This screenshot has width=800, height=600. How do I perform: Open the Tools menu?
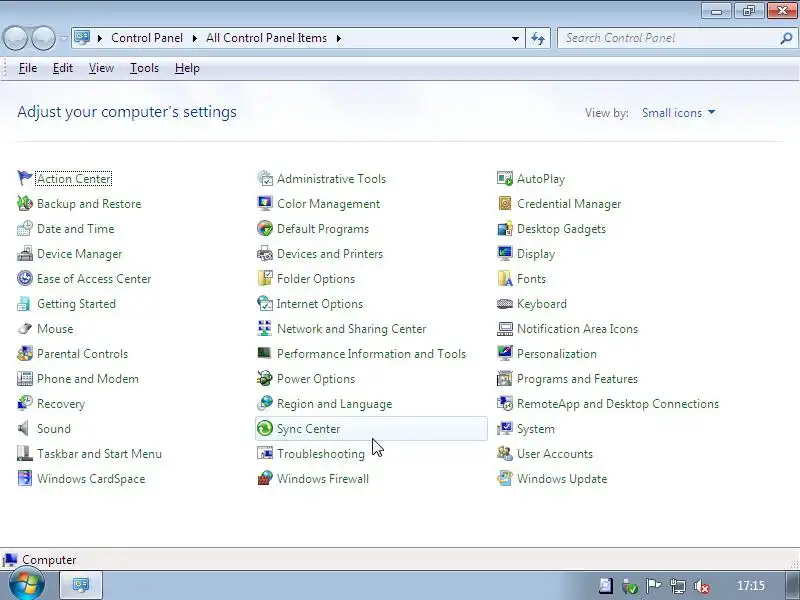pos(144,68)
